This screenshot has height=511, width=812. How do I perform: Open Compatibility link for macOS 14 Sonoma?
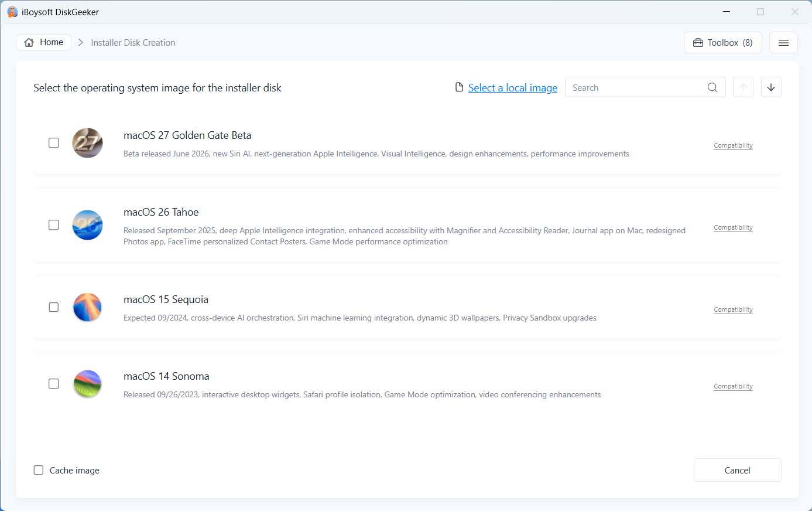733,386
